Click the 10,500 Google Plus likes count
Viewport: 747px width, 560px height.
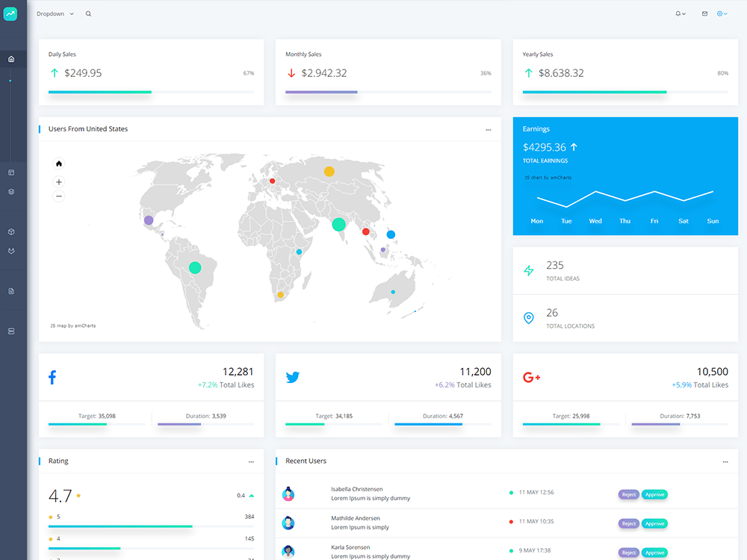pyautogui.click(x=713, y=371)
